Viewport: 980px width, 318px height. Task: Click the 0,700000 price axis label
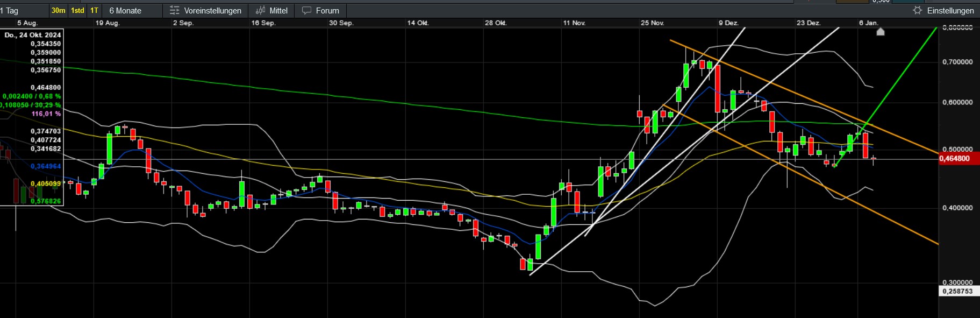tap(957, 62)
